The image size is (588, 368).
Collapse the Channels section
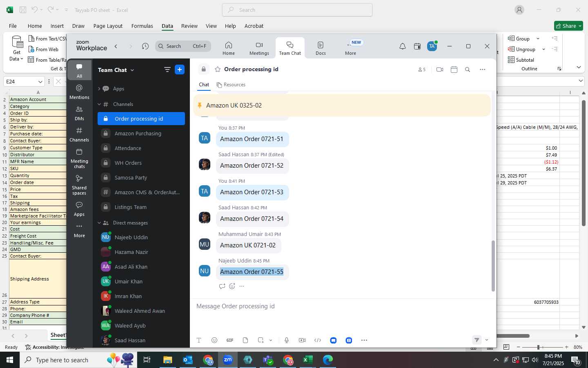tap(99, 104)
